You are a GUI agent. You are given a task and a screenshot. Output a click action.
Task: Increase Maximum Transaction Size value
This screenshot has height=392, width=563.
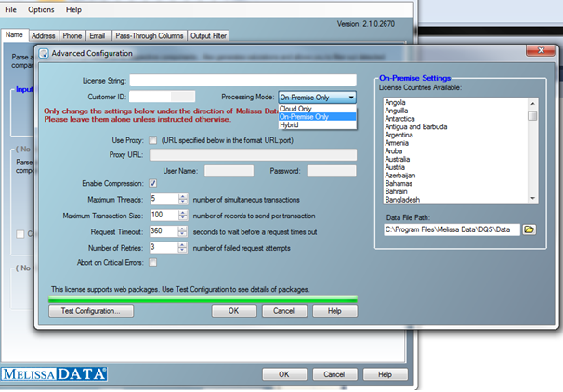tap(183, 213)
